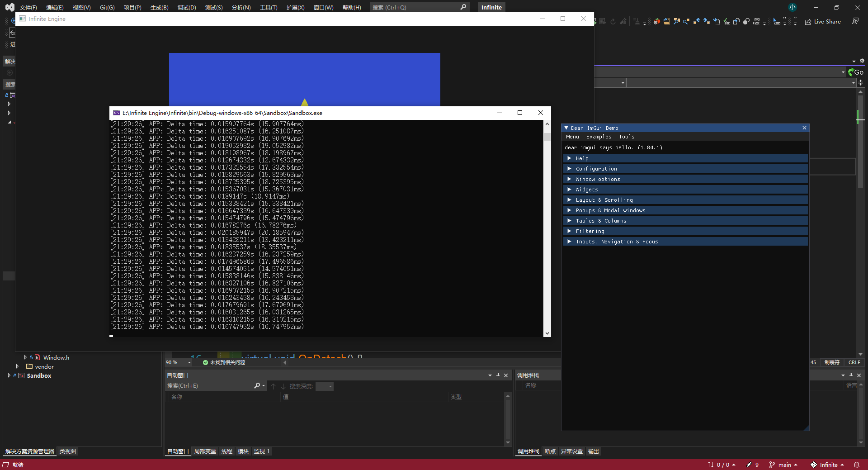868x470 pixels.
Task: Click the navigate-back blue arrow icon
Action: (x=697, y=21)
